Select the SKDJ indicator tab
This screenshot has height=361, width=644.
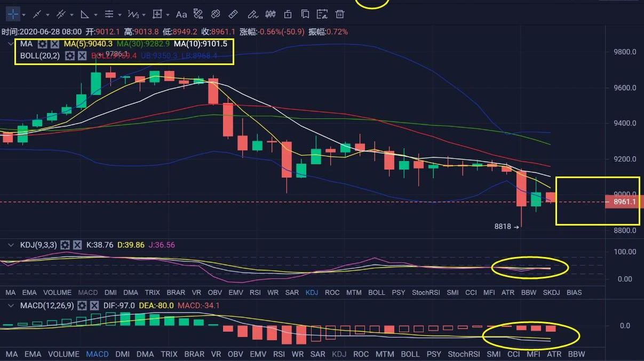(x=551, y=293)
